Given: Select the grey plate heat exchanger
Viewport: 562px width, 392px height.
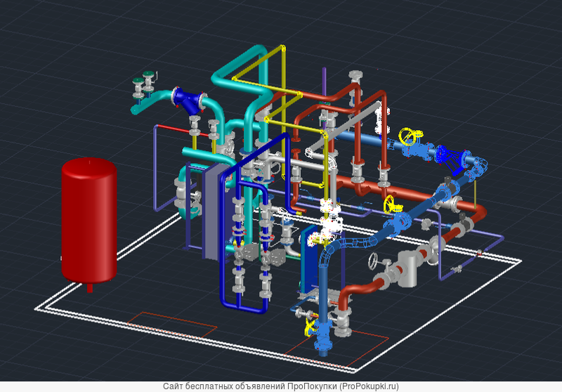Looking at the screenshot, I should pyautogui.click(x=216, y=211).
